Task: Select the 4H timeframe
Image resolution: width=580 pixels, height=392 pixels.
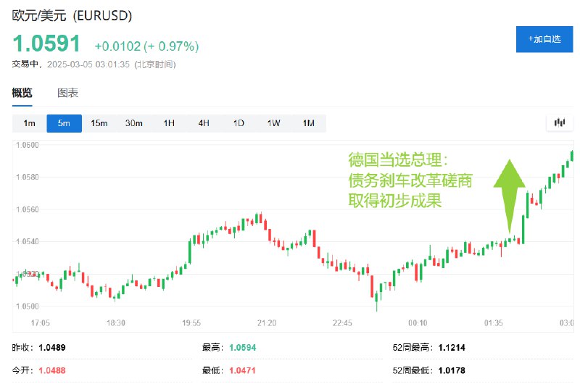Action: point(204,123)
